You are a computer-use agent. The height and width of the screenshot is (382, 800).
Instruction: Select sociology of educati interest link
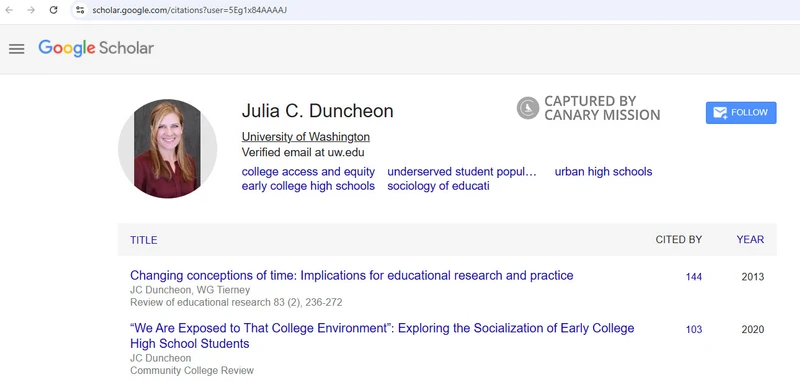pos(438,186)
